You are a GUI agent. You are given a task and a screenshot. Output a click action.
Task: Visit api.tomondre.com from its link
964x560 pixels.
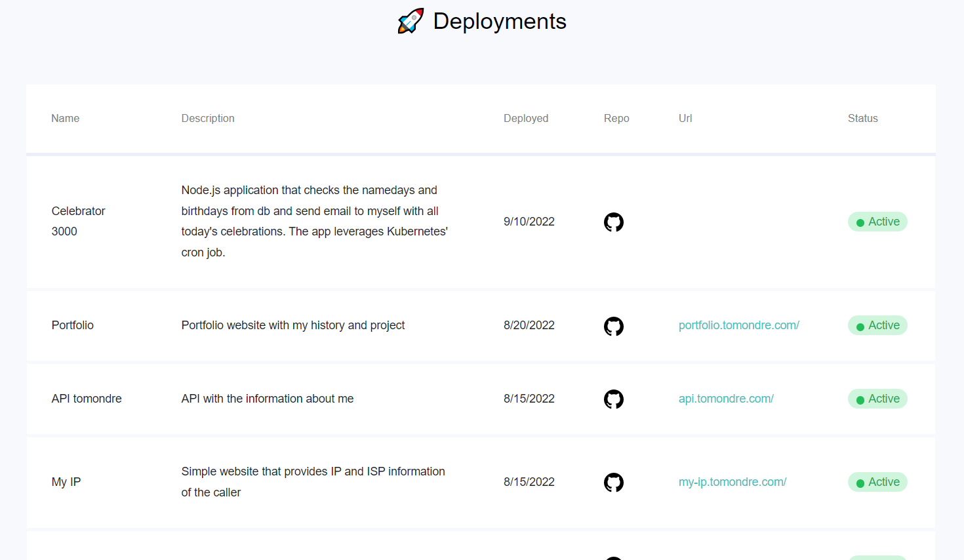tap(726, 398)
